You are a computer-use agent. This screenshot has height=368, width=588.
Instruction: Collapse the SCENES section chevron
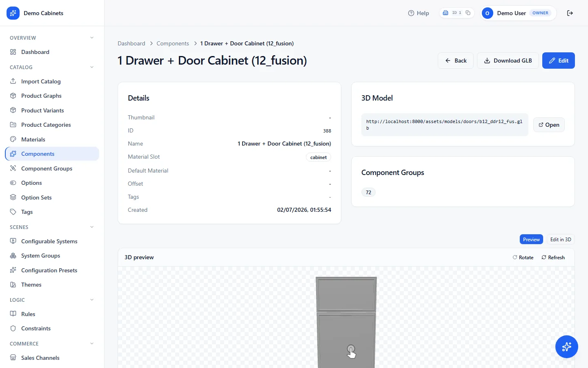[x=92, y=227]
